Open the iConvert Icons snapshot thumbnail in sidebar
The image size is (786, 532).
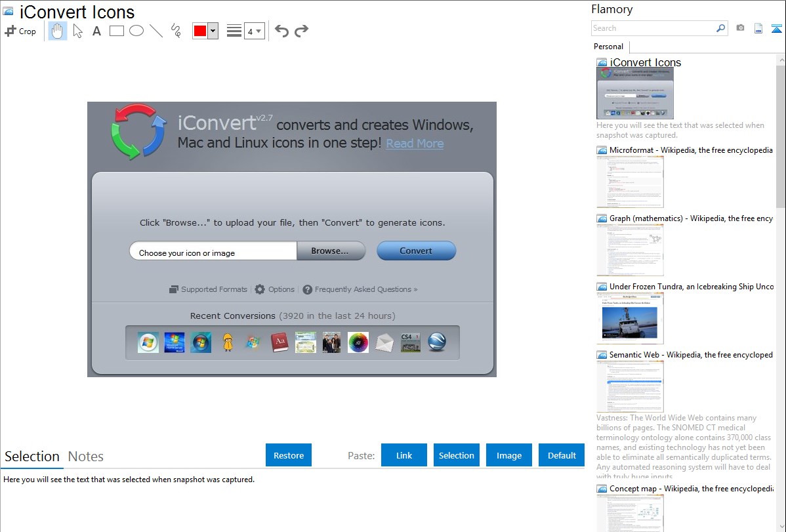coord(634,93)
